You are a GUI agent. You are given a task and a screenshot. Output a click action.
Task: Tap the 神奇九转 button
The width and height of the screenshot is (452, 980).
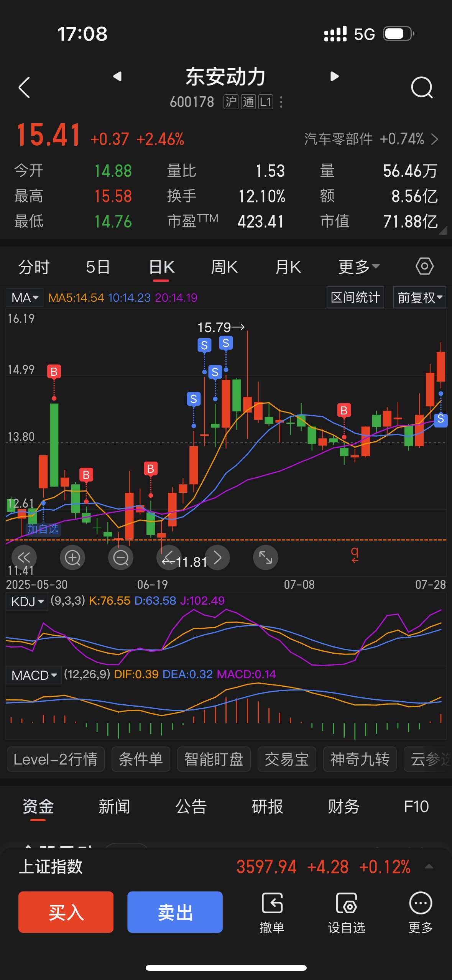360,759
